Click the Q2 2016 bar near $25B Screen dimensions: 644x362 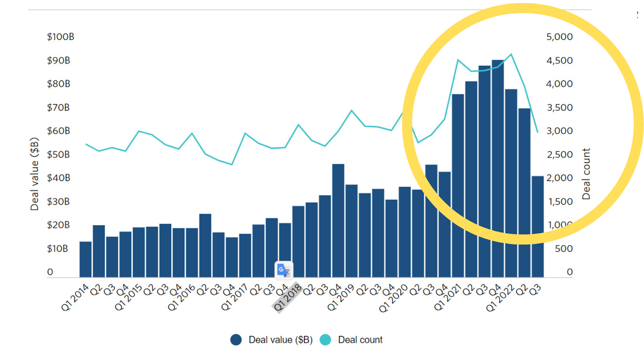pos(205,245)
